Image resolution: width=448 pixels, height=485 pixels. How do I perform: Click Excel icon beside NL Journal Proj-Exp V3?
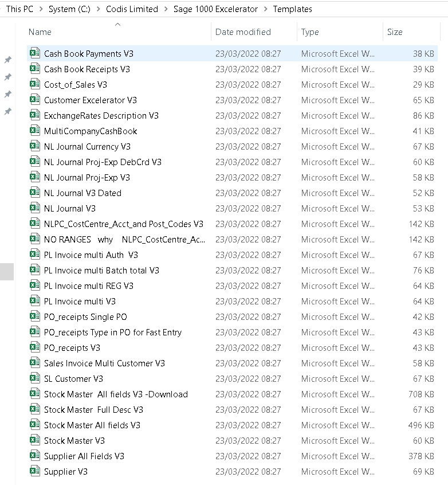click(34, 177)
